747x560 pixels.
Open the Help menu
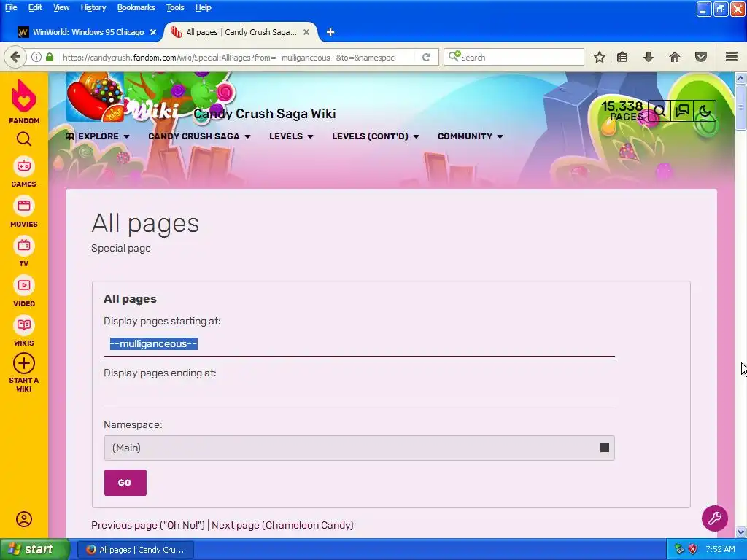pos(203,7)
